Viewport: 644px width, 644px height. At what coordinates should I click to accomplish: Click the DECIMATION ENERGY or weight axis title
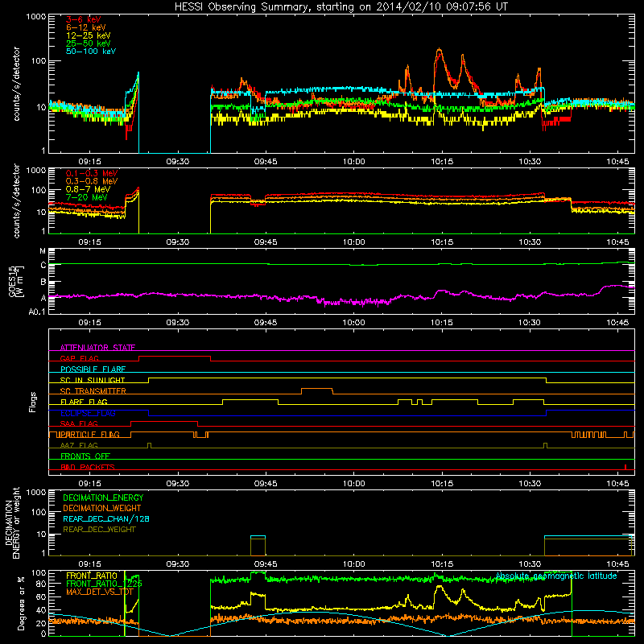[x=12, y=522]
